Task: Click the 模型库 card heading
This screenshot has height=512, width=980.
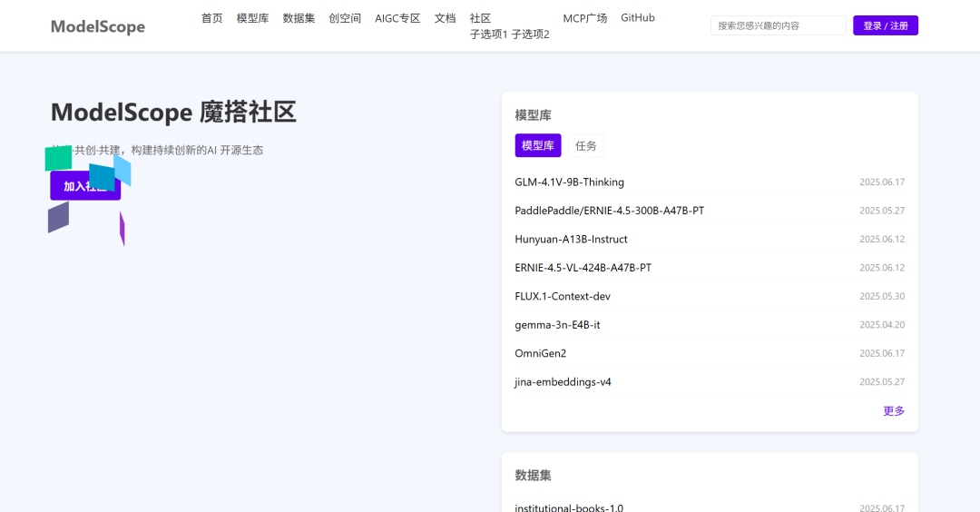Action: 534,115
